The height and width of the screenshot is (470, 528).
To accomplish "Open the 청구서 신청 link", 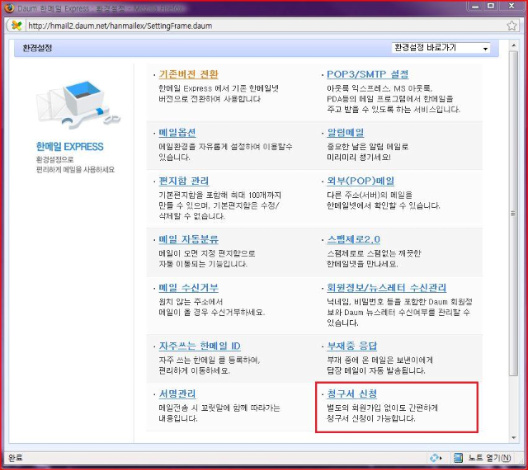I will coord(352,394).
